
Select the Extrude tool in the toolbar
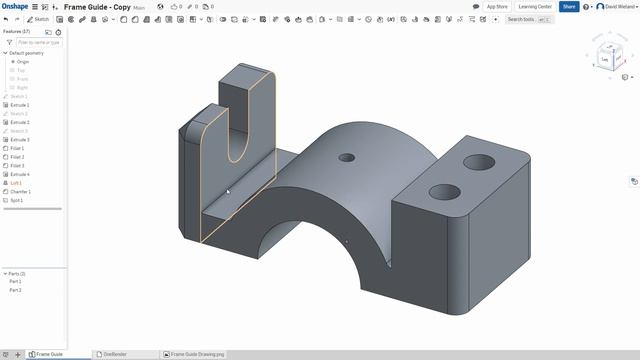(60, 19)
